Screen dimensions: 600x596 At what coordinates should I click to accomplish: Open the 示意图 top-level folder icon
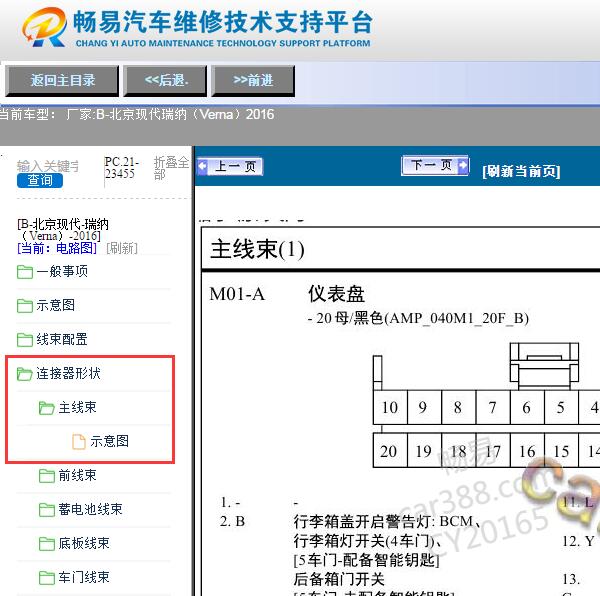pos(25,306)
